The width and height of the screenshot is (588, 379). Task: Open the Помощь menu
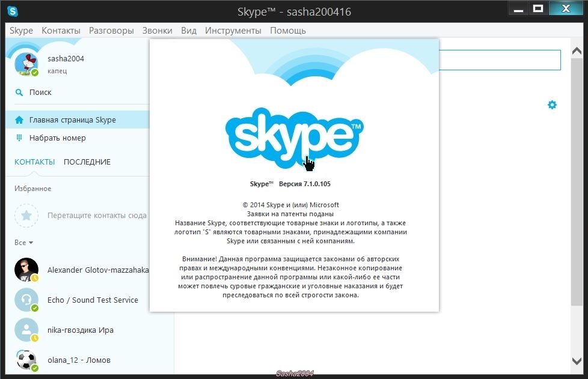point(287,31)
